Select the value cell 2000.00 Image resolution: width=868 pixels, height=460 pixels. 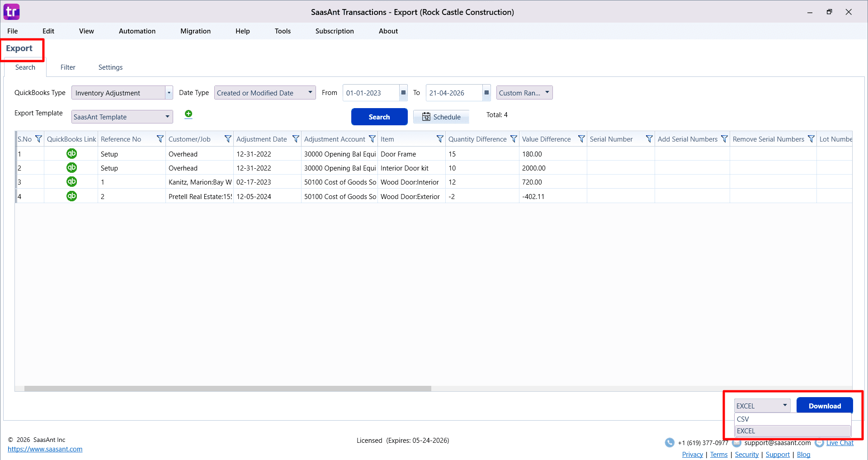tap(553, 168)
